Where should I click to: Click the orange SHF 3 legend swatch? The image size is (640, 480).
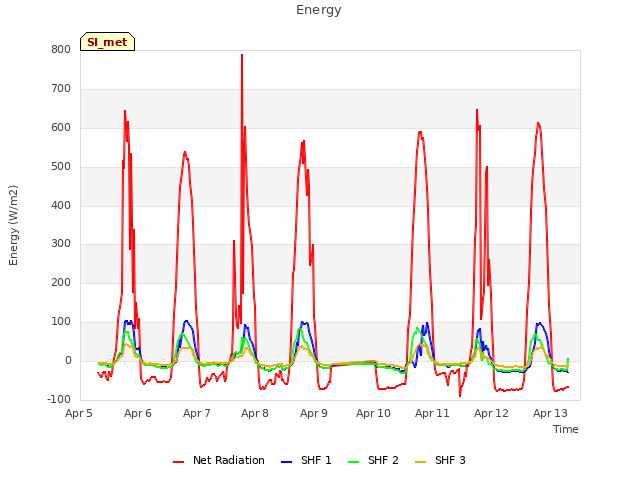(420, 462)
